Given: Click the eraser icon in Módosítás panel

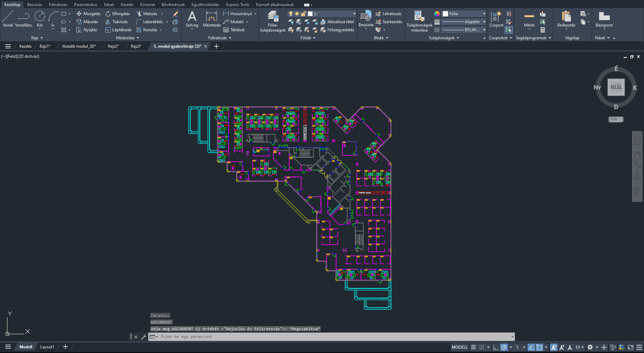Looking at the screenshot, I should coord(175,14).
